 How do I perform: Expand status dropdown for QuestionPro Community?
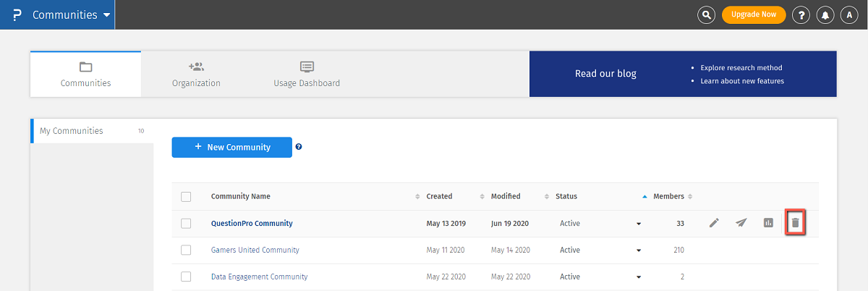click(639, 224)
